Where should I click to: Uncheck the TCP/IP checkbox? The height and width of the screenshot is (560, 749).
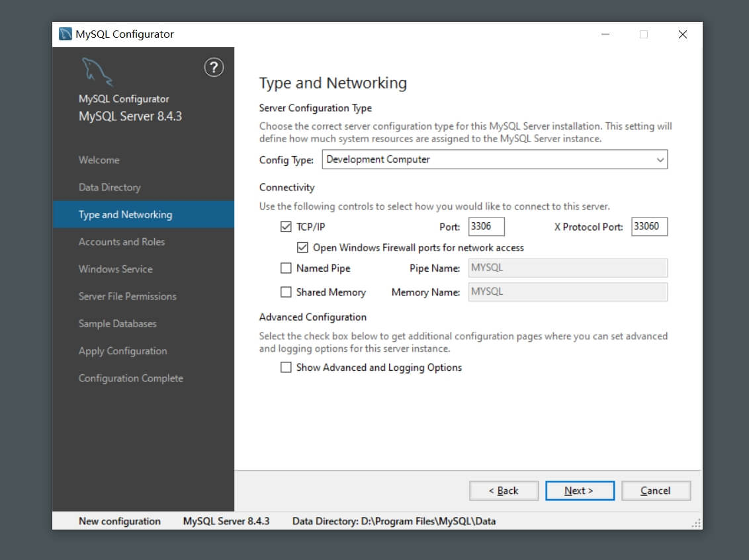(x=286, y=227)
